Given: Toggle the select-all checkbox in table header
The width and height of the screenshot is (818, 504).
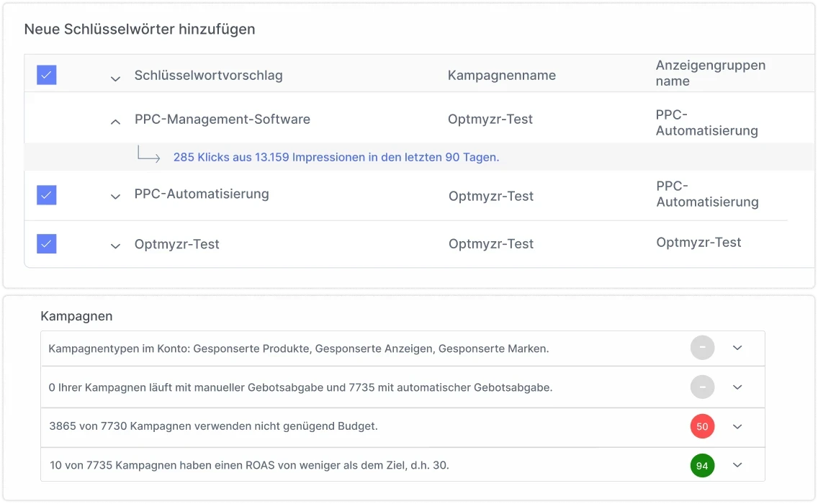Looking at the screenshot, I should point(47,75).
